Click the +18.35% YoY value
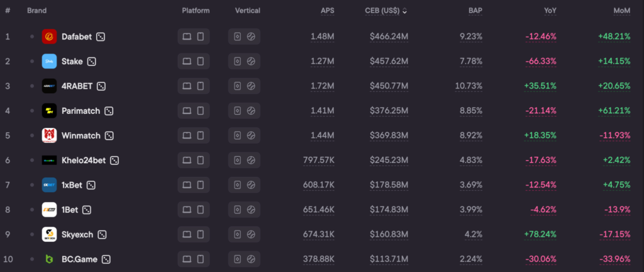This screenshot has width=644, height=272. [540, 135]
